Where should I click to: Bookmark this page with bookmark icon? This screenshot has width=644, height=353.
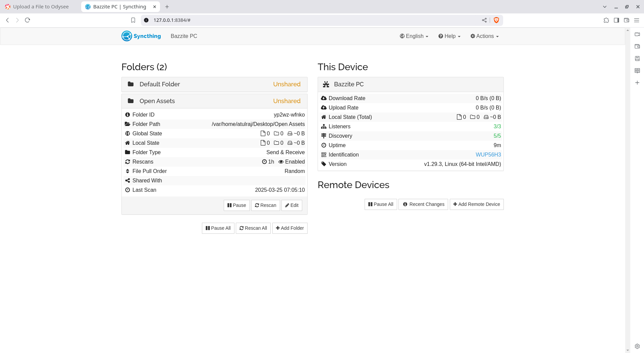pos(133,20)
